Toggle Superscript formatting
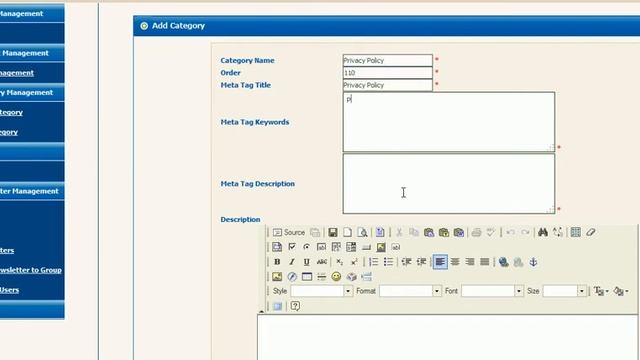This screenshot has width=640, height=360. click(354, 262)
